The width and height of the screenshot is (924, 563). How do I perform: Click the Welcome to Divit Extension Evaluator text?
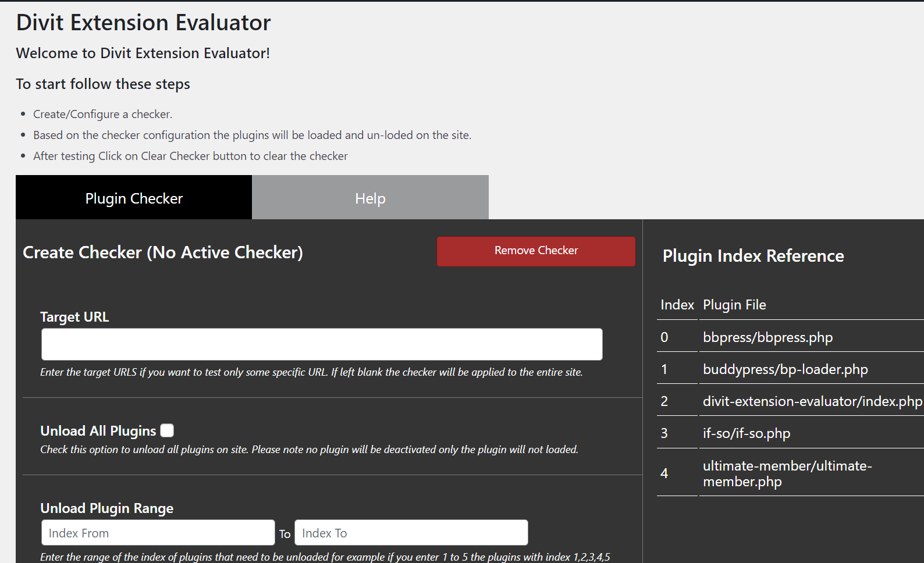point(143,53)
